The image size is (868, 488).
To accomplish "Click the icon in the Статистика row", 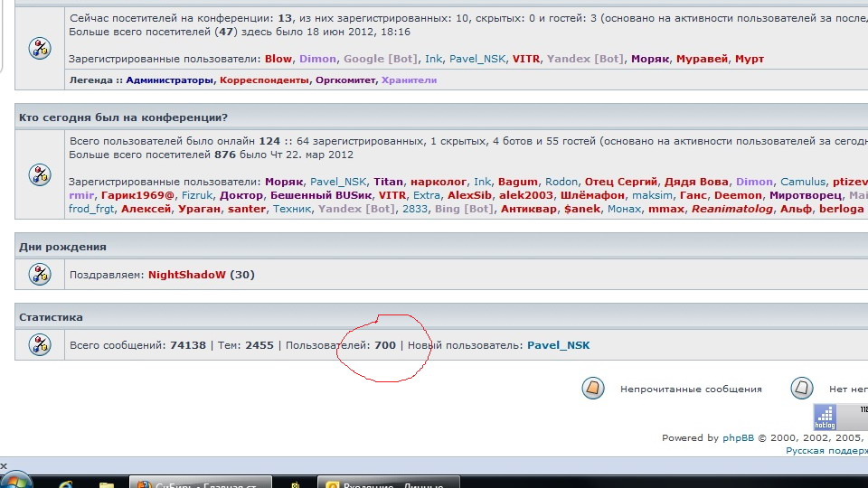I will click(x=40, y=344).
